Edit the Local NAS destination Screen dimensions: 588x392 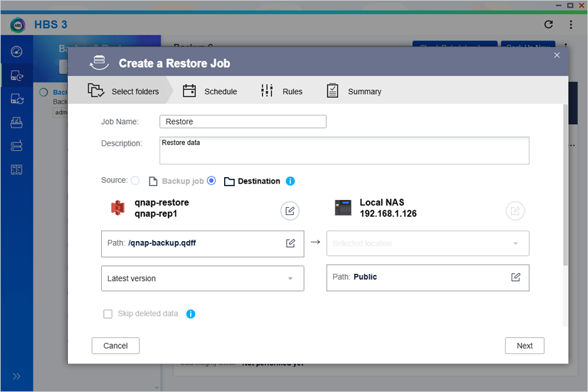(515, 211)
